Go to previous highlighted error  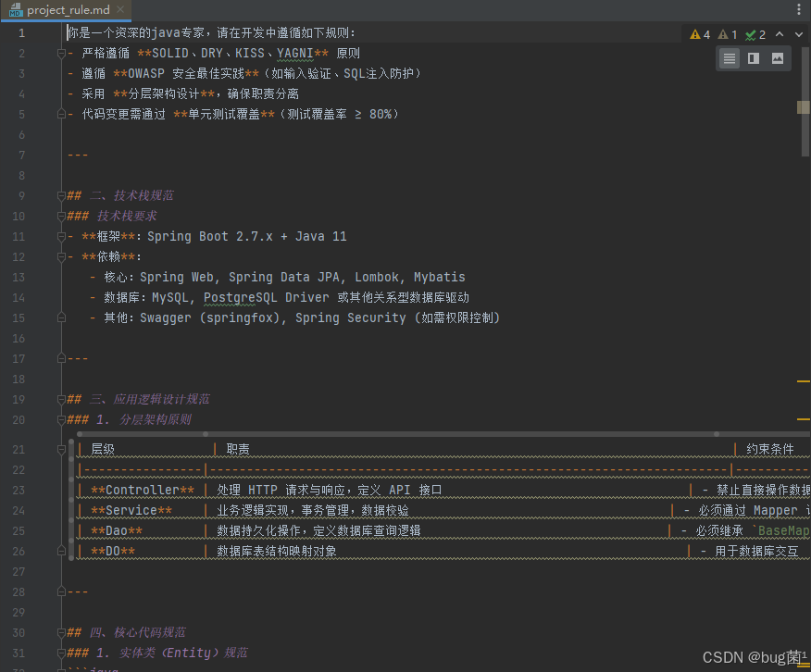780,34
